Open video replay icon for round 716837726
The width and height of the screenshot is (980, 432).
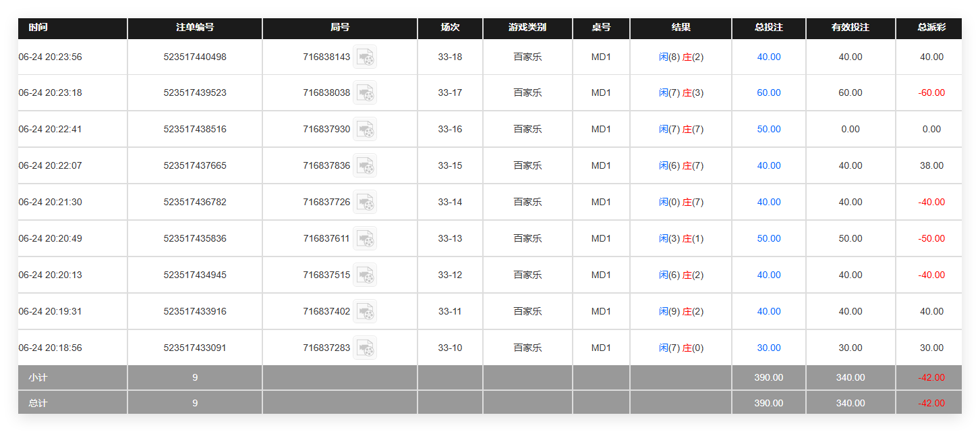(x=365, y=202)
